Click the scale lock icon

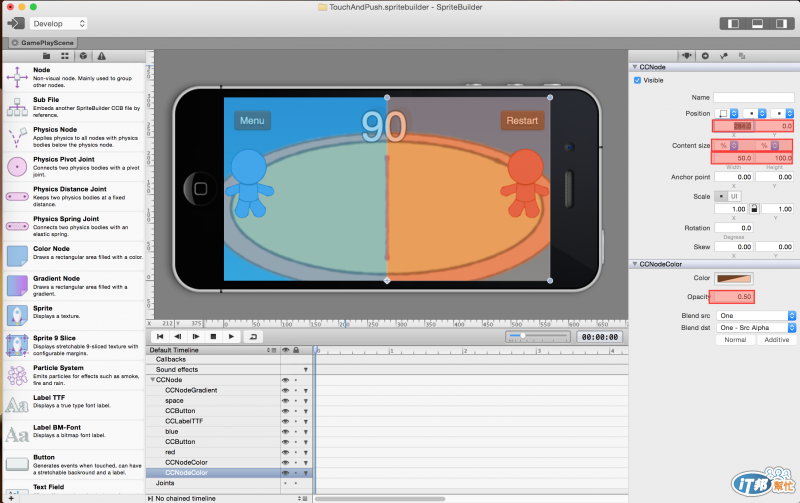pos(754,209)
